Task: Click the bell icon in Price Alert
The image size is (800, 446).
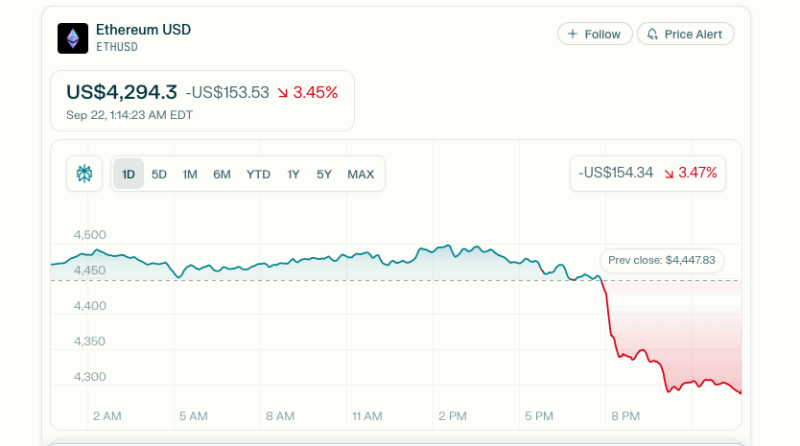Action: 653,34
